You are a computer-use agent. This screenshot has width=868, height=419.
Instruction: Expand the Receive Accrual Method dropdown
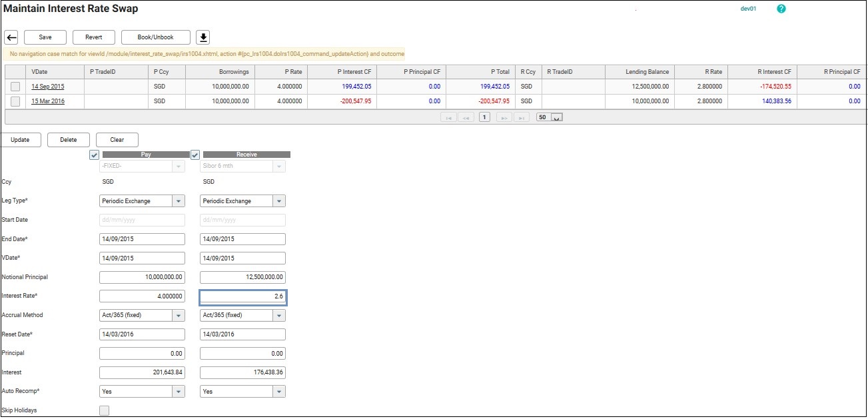click(278, 315)
